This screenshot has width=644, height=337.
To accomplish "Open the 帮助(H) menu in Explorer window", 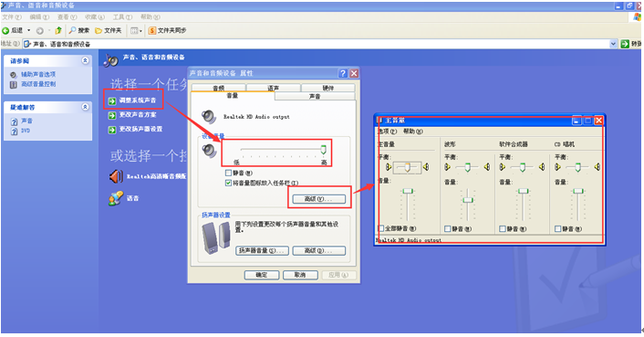I will (x=151, y=16).
